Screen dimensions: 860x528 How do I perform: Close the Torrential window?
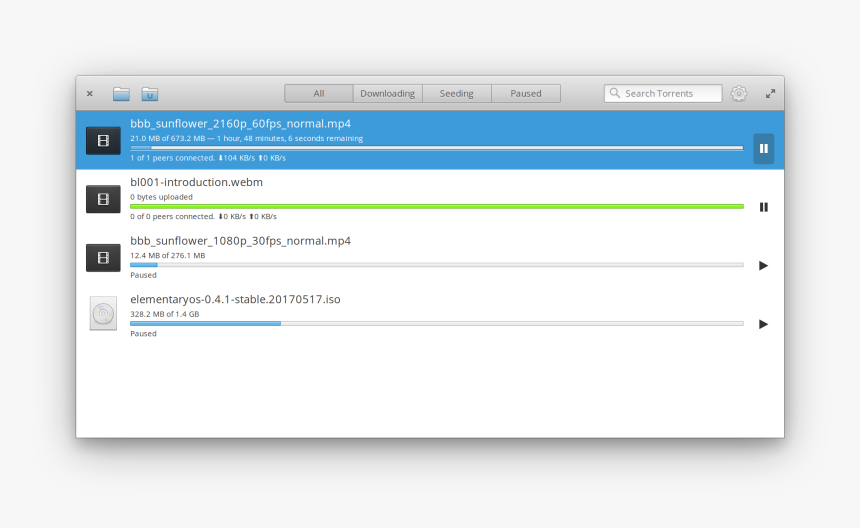(89, 94)
